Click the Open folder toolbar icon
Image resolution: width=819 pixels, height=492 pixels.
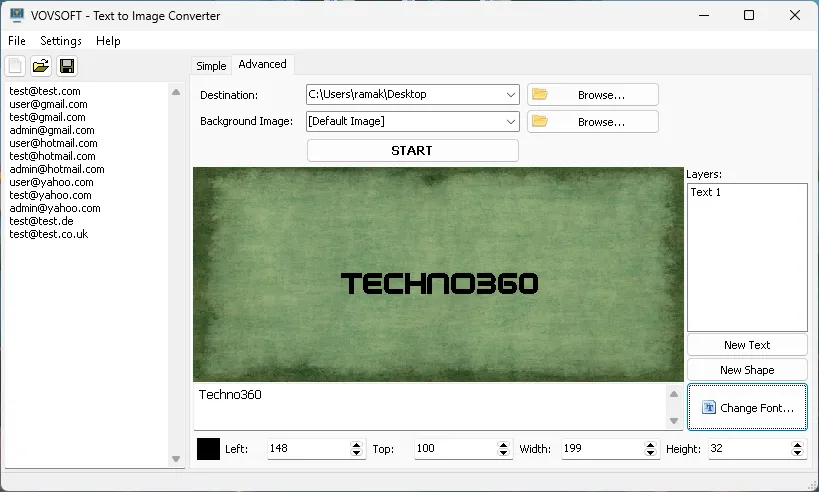pos(41,67)
